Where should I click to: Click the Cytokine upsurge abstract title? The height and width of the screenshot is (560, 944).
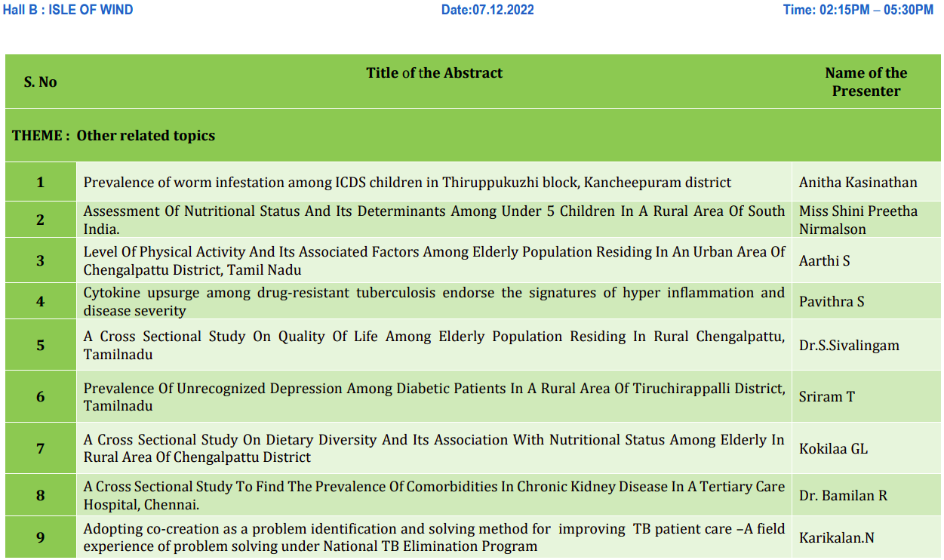pos(434,301)
